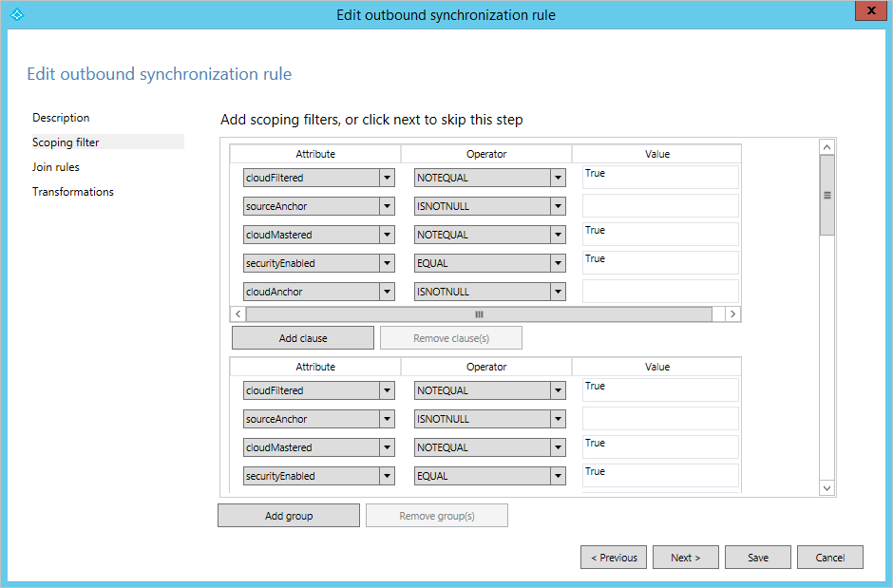
Task: Switch to Transformations step
Action: [x=73, y=192]
